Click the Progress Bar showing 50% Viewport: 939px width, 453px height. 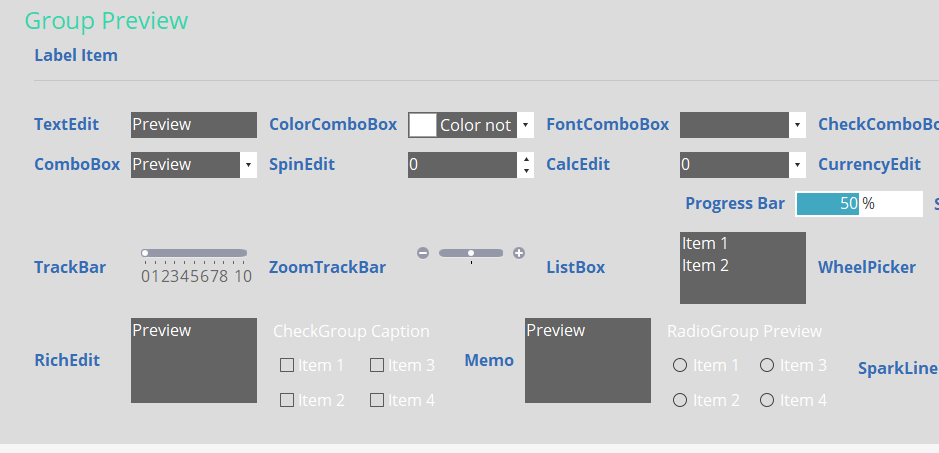(x=859, y=204)
